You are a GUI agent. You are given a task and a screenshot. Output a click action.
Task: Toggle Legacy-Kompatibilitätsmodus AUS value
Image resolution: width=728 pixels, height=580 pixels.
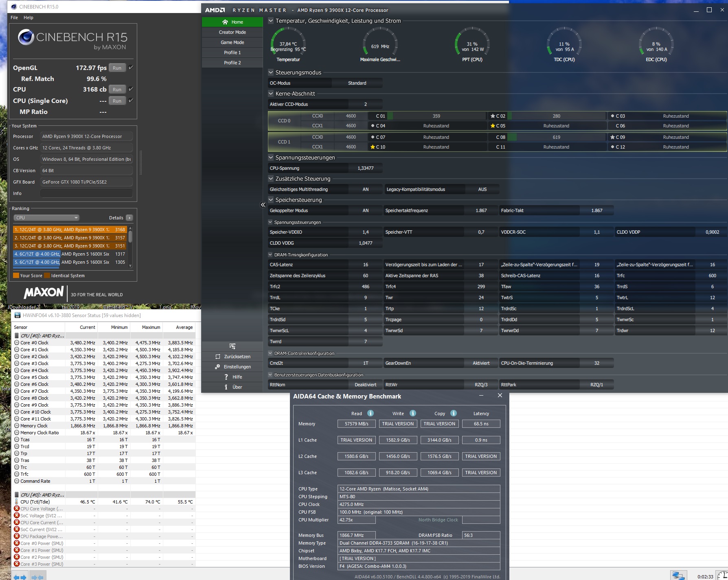[482, 189]
